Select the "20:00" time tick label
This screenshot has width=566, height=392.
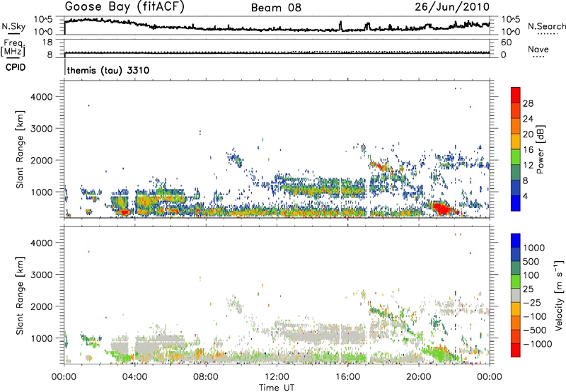[418, 377]
